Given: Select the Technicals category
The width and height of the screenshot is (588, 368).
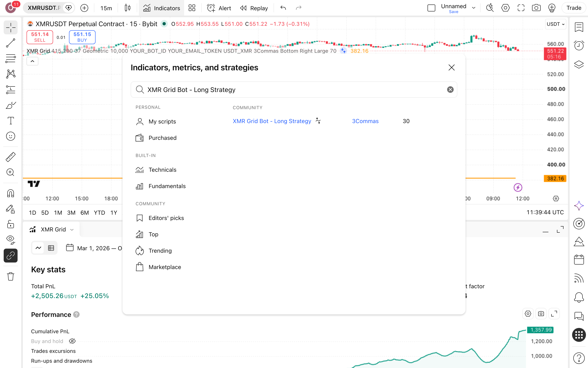Looking at the screenshot, I should (156, 170).
